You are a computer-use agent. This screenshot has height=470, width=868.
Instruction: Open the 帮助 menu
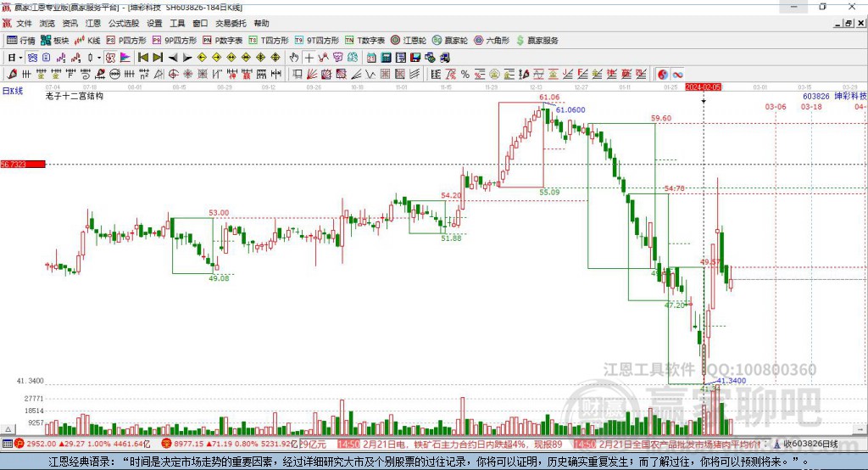[261, 23]
